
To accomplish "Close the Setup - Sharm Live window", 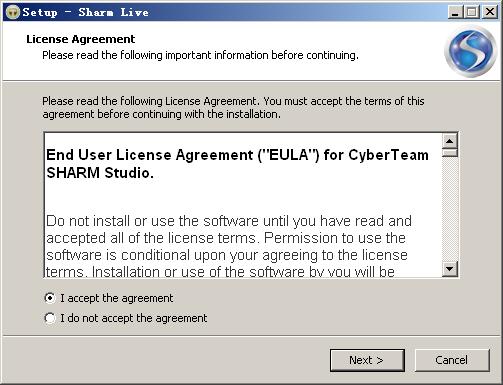I will [490, 12].
